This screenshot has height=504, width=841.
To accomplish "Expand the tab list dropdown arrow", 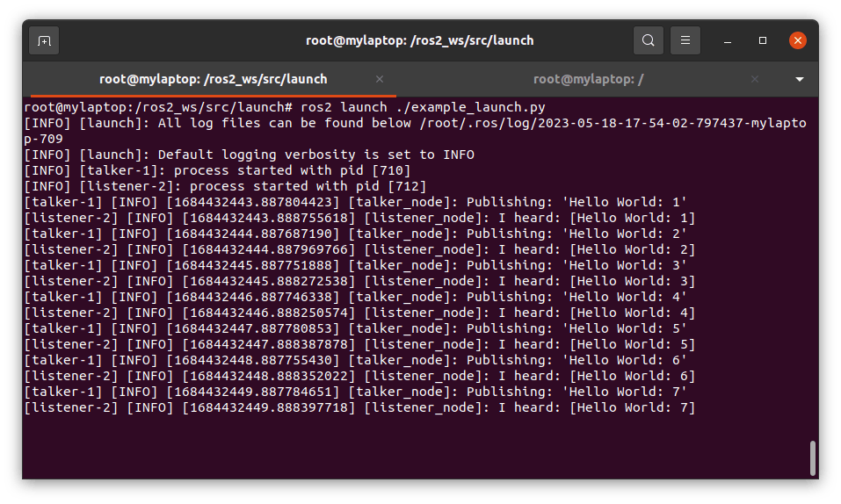I will click(x=799, y=79).
